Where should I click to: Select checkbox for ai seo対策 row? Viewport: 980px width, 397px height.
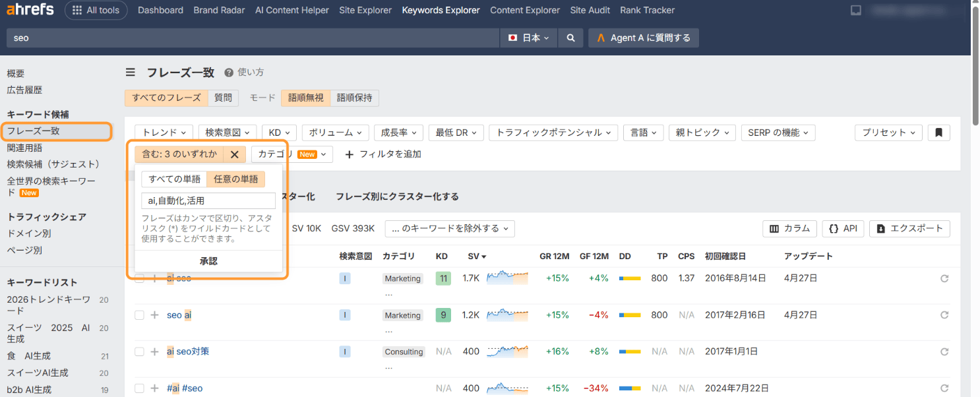coord(139,351)
